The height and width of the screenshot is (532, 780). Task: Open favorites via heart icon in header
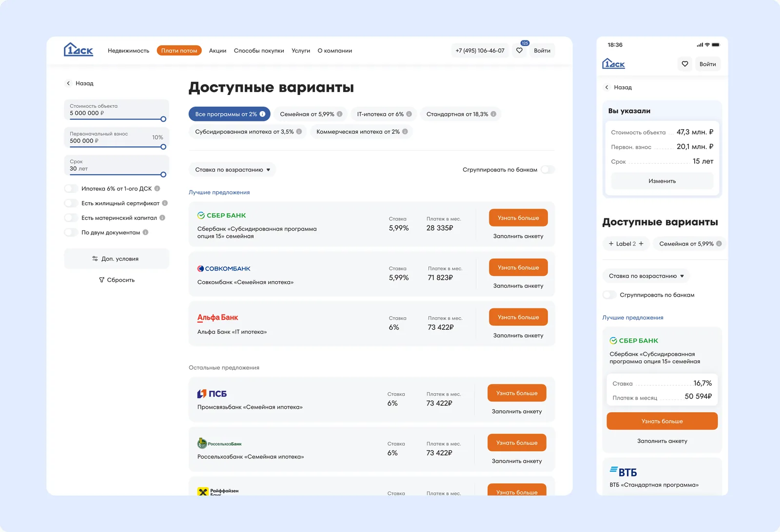[519, 50]
